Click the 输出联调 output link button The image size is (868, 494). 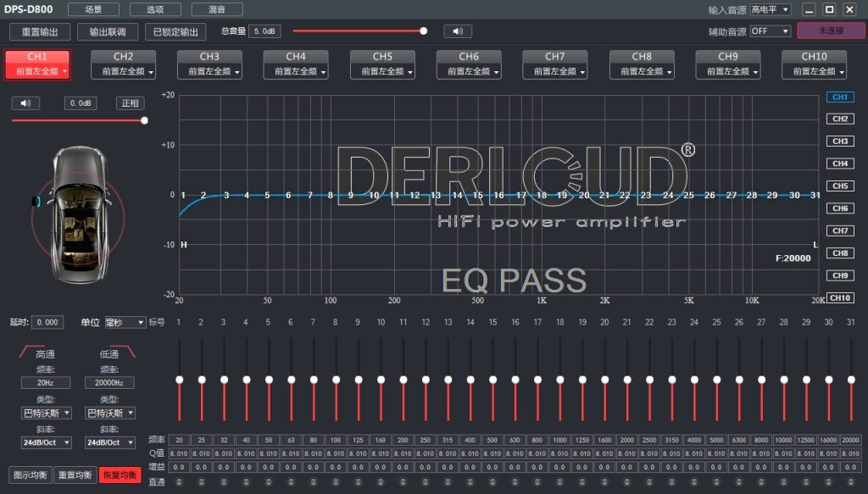point(108,31)
